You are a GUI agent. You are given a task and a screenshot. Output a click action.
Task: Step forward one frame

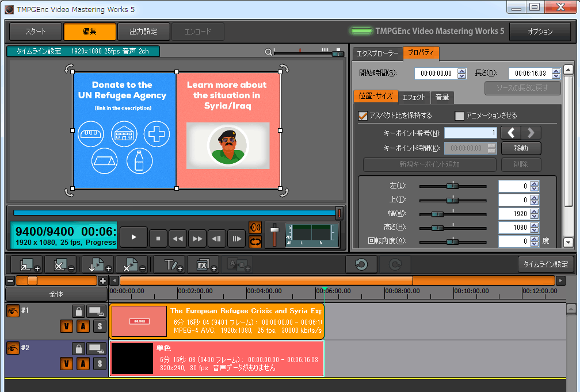(236, 239)
